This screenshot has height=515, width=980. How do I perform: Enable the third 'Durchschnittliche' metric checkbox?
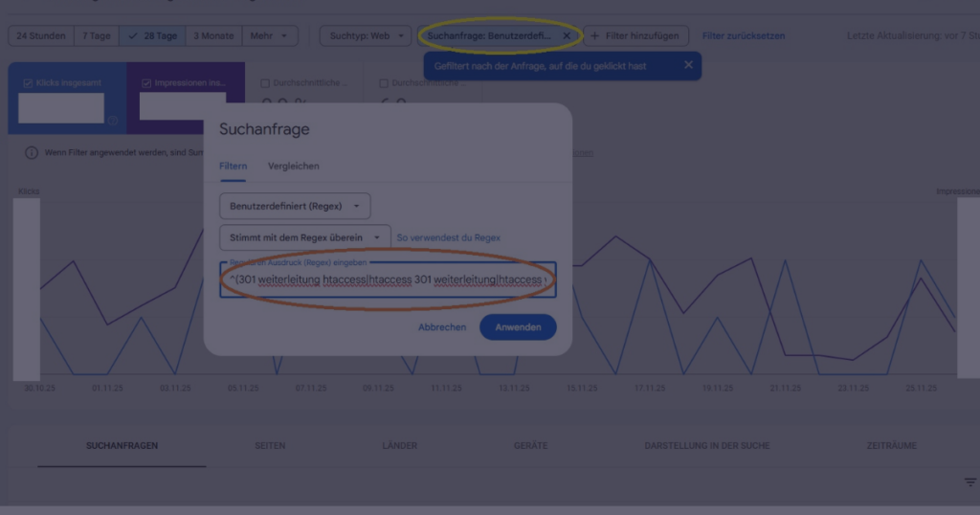pyautogui.click(x=265, y=83)
